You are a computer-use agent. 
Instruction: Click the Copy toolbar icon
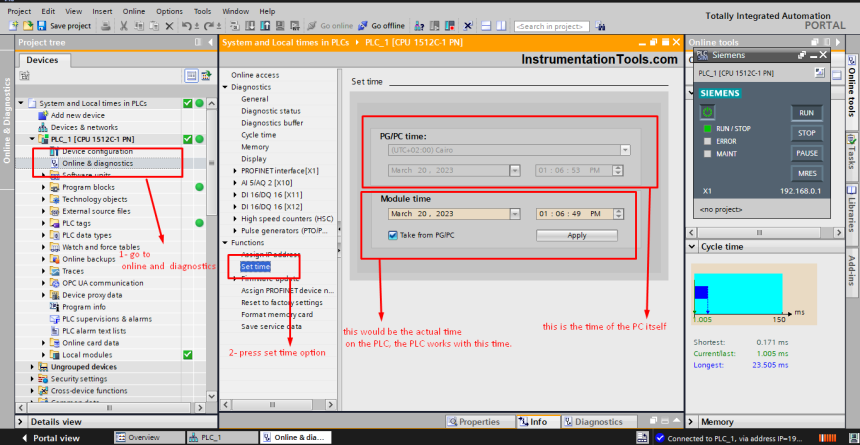139,26
